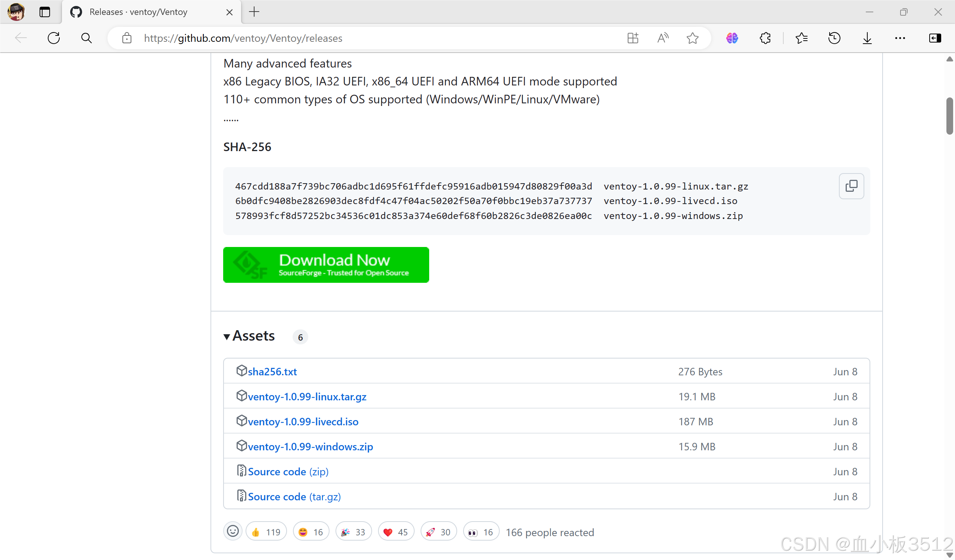Toggle the eyes reaction 16
The height and width of the screenshot is (560, 955).
point(481,532)
